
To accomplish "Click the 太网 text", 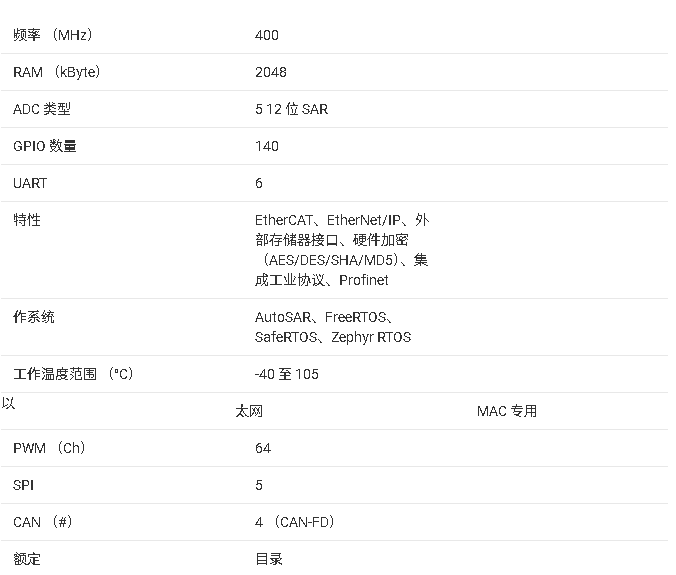I will tap(249, 411).
